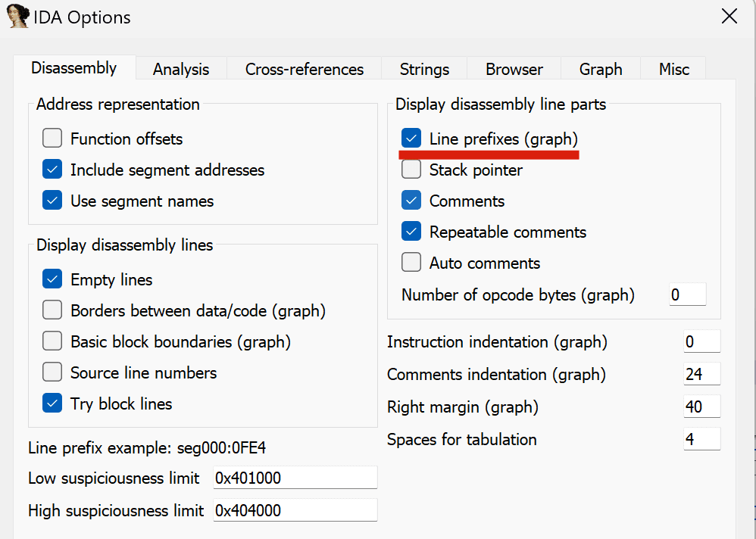756x539 pixels.
Task: Select the Browser tab
Action: (x=514, y=69)
